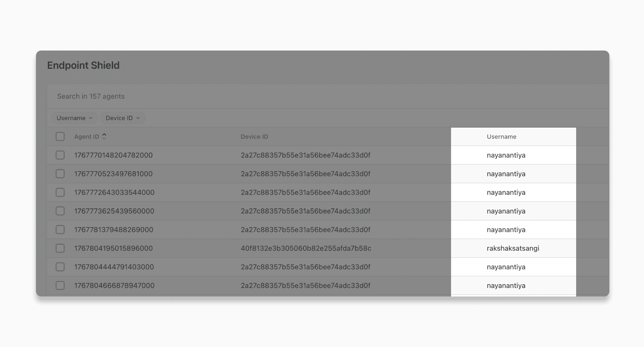Image resolution: width=644 pixels, height=347 pixels.
Task: Open the Device ID filter dropdown
Action: 123,118
